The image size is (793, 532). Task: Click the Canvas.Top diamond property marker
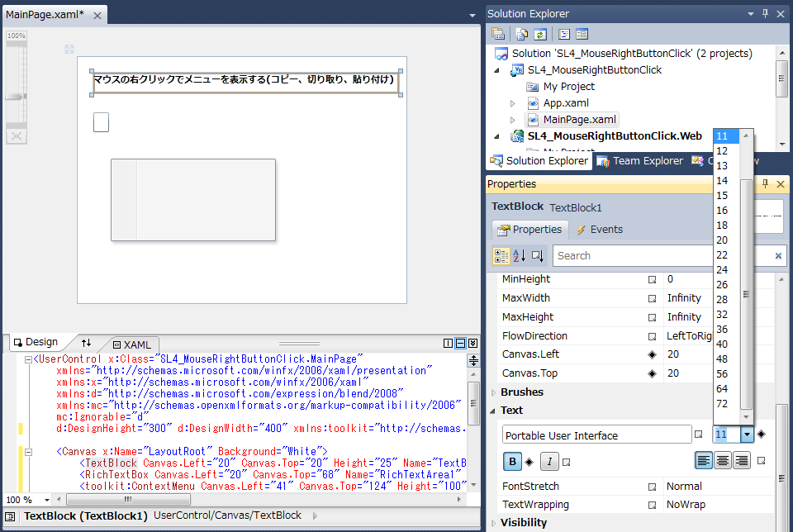653,373
